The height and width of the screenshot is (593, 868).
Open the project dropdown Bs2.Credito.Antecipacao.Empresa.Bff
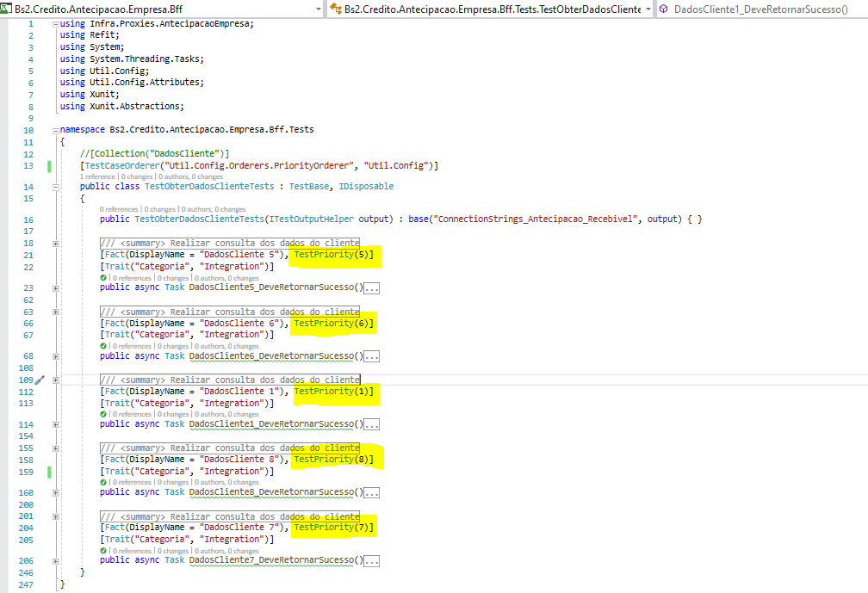click(162, 9)
